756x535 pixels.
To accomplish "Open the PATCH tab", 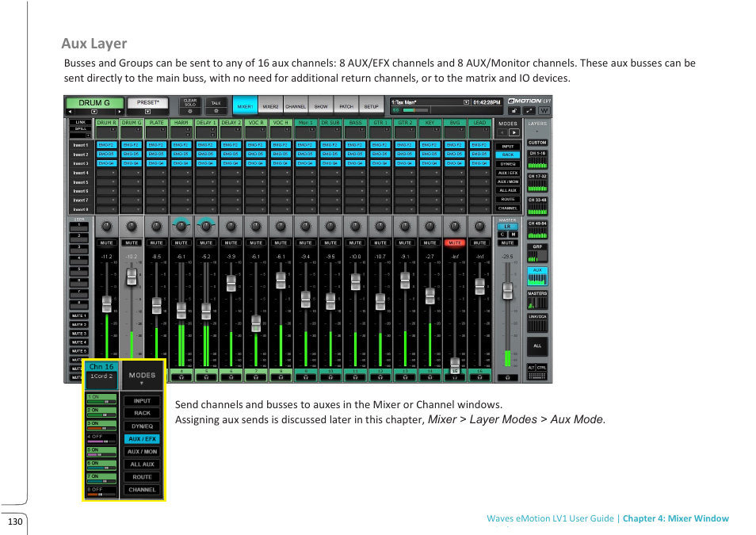I will point(346,105).
